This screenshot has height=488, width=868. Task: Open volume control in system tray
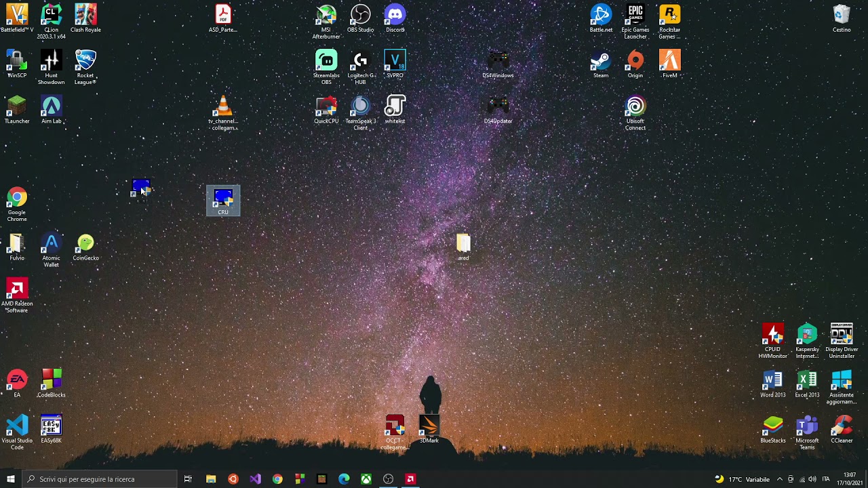[812, 479]
